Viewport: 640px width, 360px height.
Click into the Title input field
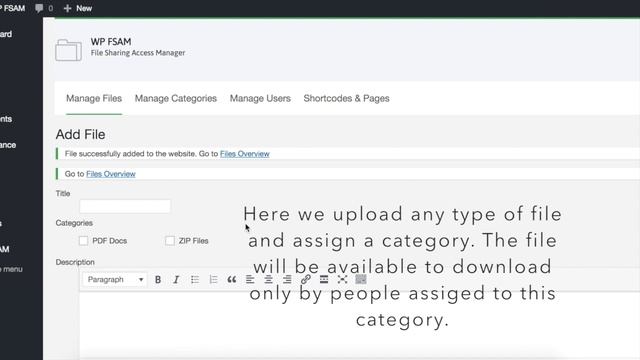125,206
